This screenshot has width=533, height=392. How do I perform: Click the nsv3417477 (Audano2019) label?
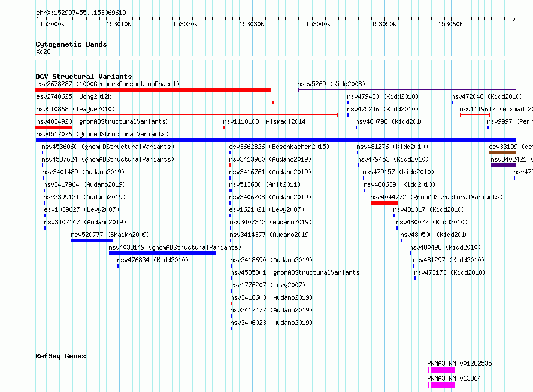click(271, 310)
